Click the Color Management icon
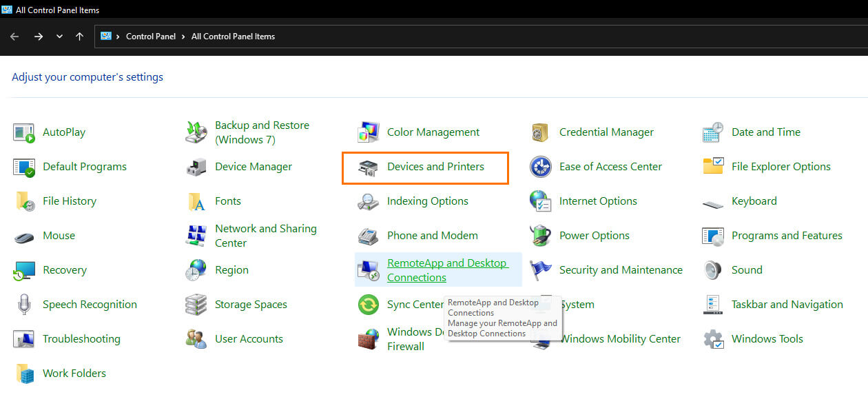Viewport: 868px width, 408px height. (369, 132)
